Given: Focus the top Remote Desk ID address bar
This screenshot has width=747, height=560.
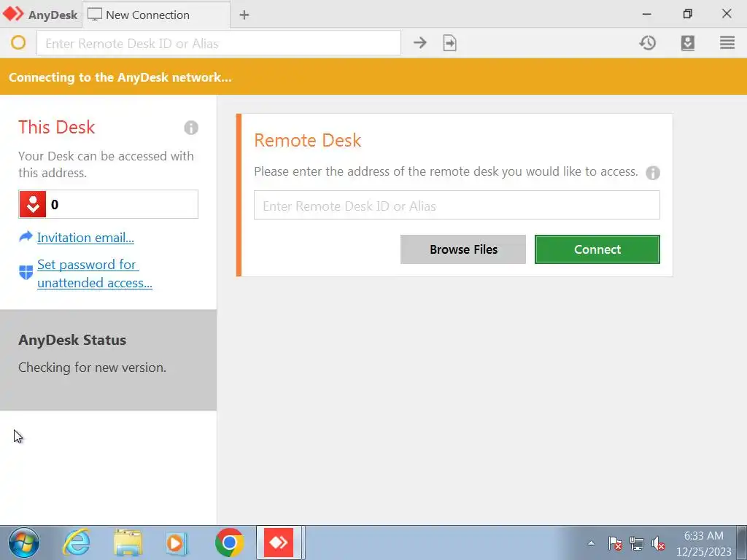Looking at the screenshot, I should pos(219,43).
